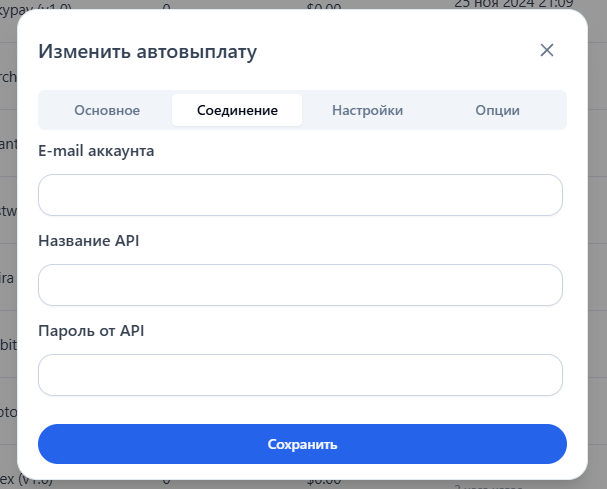
Task: Focus the E-mail аккаунта input field
Action: point(300,195)
